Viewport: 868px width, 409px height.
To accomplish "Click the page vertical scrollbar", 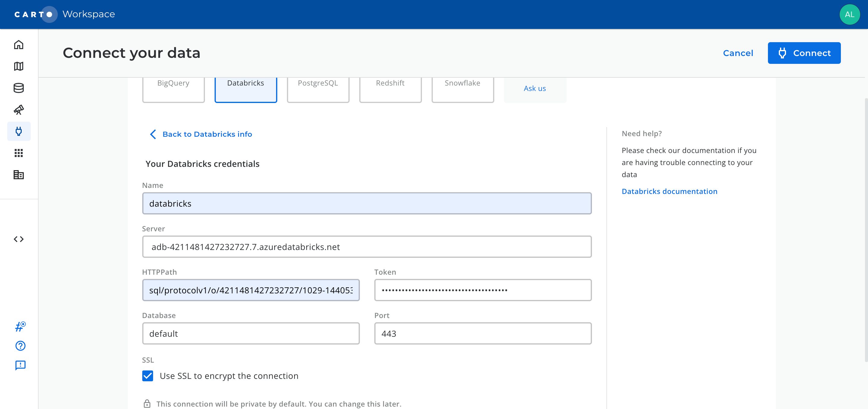I will coord(866,231).
